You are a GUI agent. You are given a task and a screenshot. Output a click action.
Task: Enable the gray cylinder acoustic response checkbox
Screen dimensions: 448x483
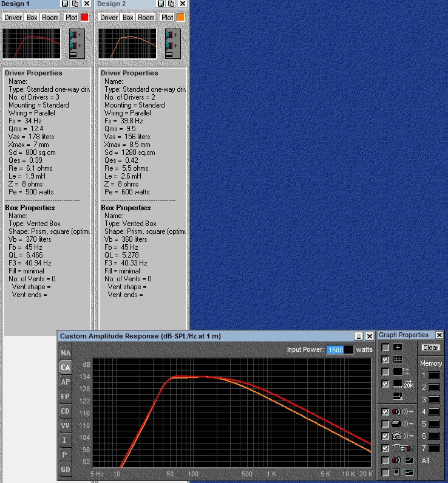tap(385, 424)
